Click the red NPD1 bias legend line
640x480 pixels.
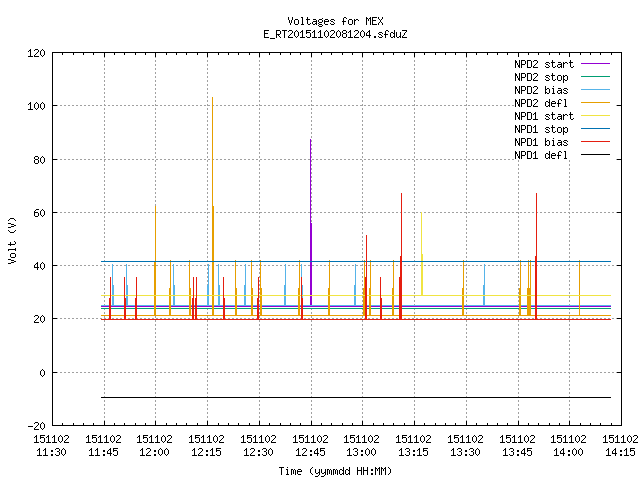point(595,142)
